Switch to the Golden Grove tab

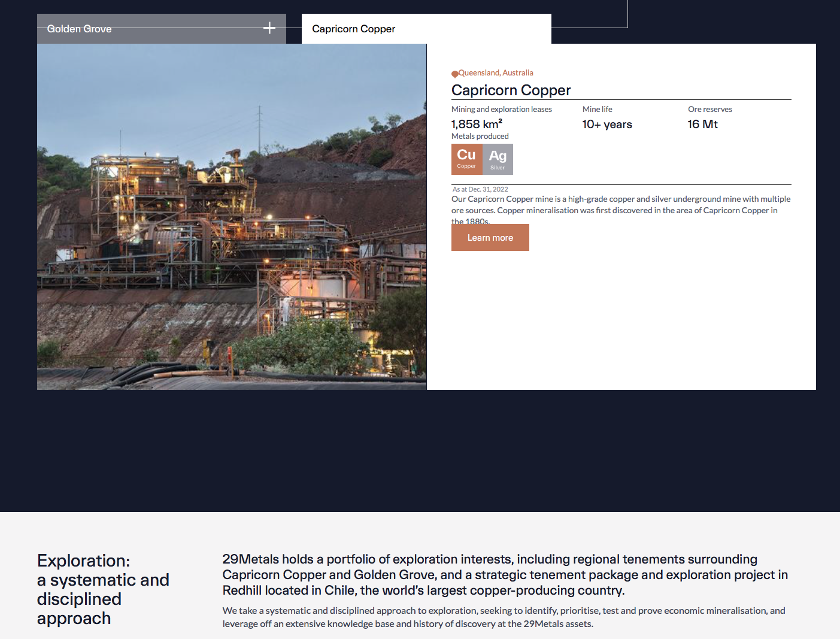coord(80,29)
